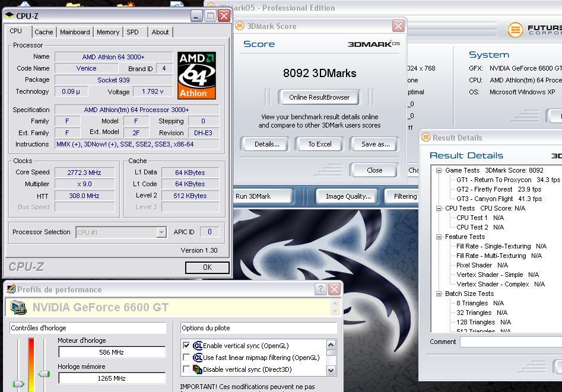Click the AMD Athlon 64 logo in CPU-Z
The image size is (562, 392).
[196, 75]
